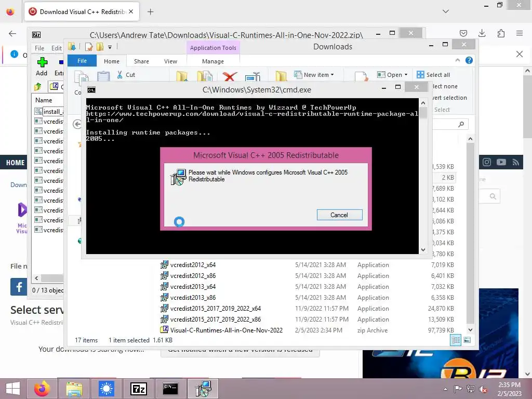
Task: Dismiss the Firefox notification bar
Action: [x=519, y=54]
